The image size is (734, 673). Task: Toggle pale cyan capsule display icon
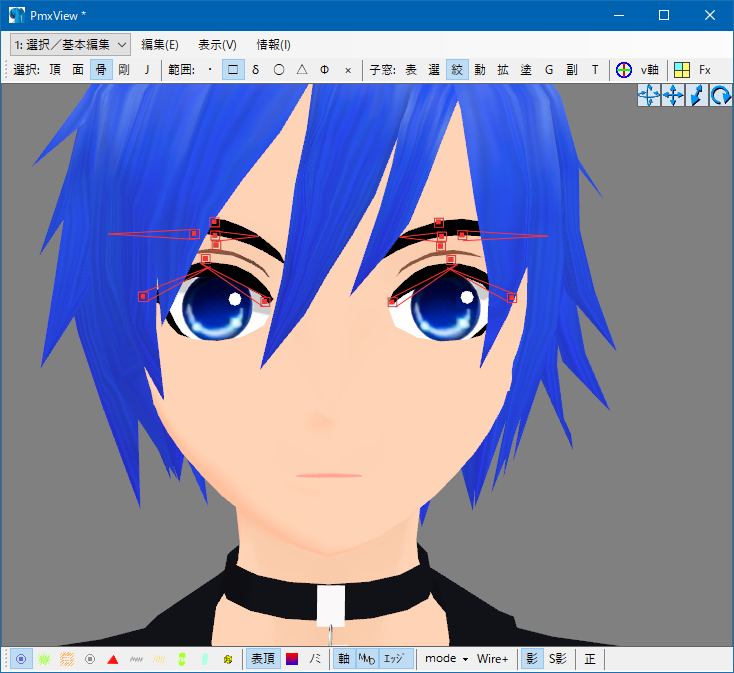tap(205, 659)
